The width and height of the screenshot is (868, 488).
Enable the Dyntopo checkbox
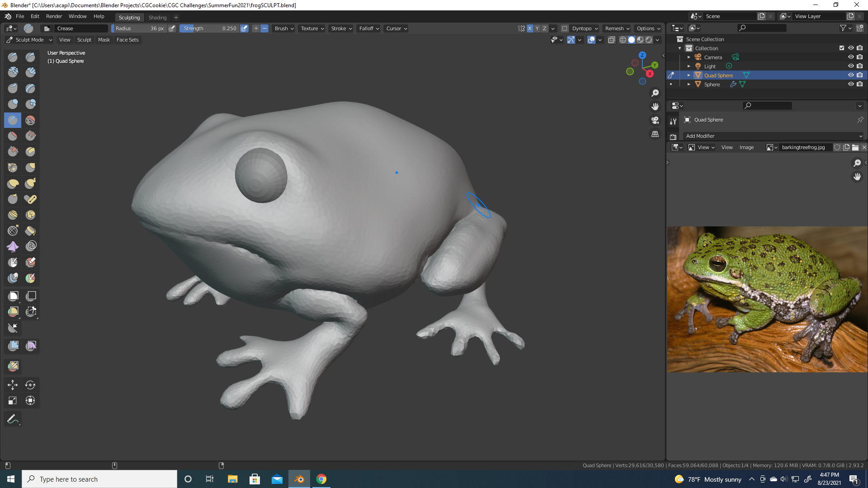[565, 28]
